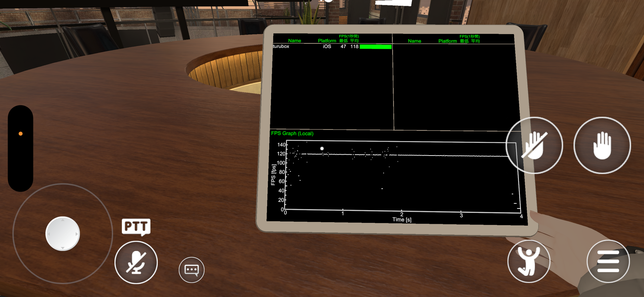Toggle the muted microphone button
Image resolution: width=644 pixels, height=297 pixels.
click(136, 262)
